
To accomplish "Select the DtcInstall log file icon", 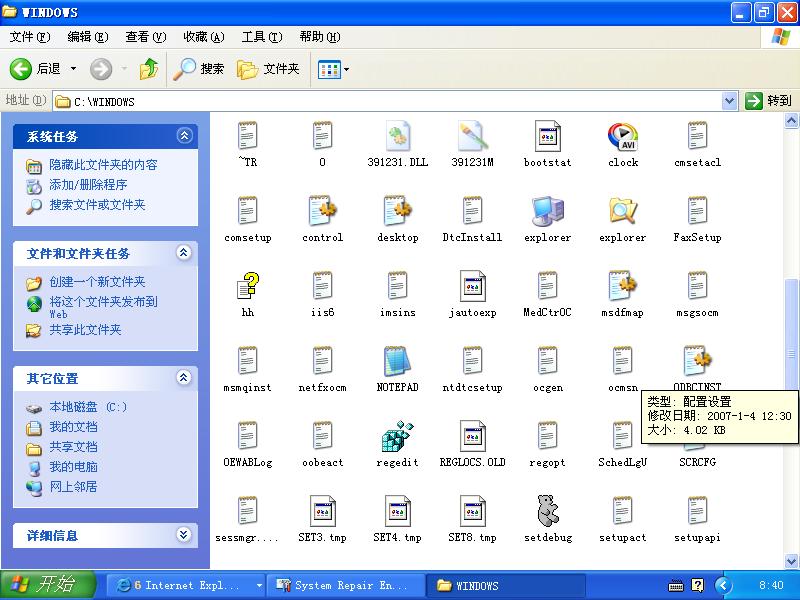I will click(472, 211).
